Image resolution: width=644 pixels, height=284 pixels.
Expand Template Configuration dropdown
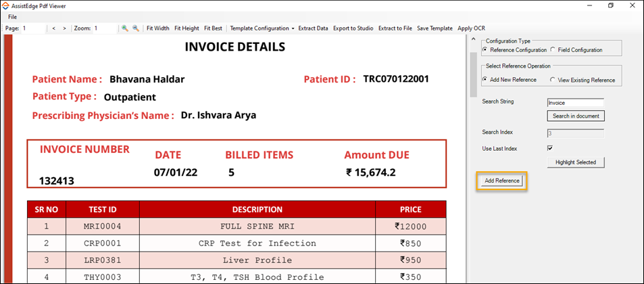tap(262, 28)
